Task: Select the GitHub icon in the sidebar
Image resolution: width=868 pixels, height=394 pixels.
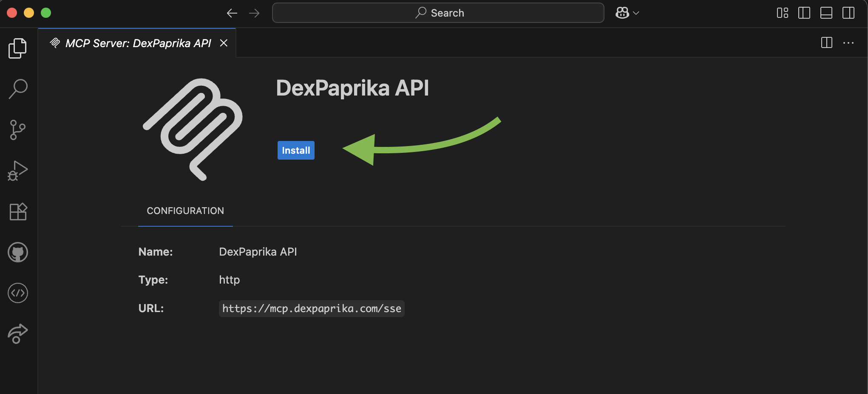Action: [18, 252]
